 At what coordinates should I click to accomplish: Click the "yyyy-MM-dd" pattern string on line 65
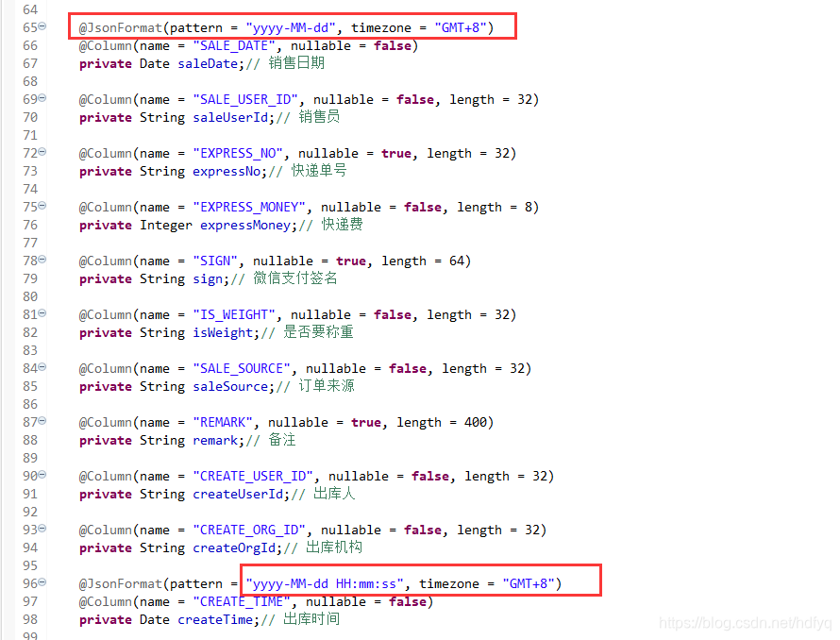(x=291, y=27)
